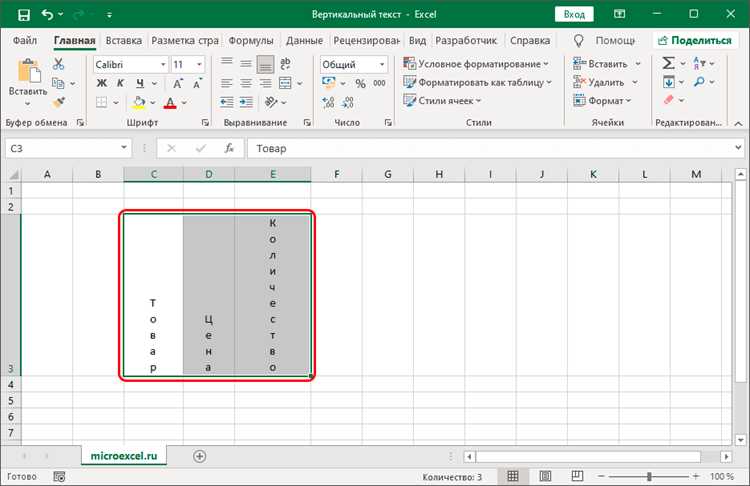Select the Format Painter brush icon

coord(59,101)
